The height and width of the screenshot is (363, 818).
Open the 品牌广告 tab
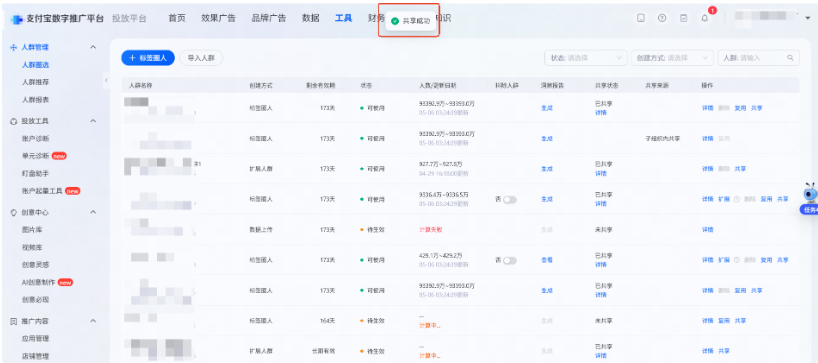coord(269,18)
